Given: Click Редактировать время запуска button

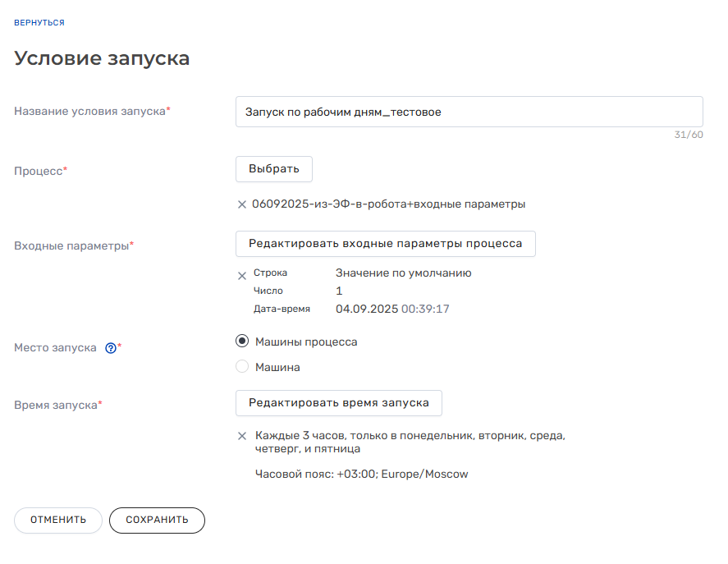Looking at the screenshot, I should pos(338,403).
